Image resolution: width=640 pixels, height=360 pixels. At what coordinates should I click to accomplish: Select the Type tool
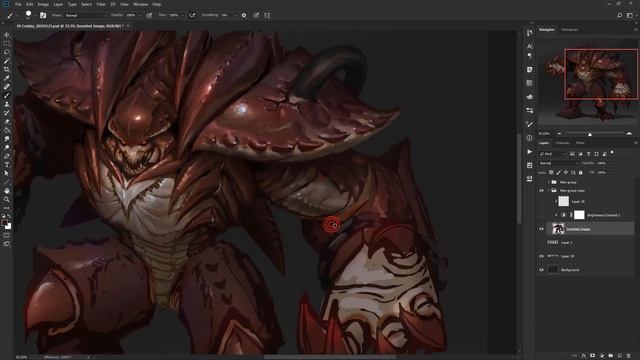pyautogui.click(x=7, y=164)
